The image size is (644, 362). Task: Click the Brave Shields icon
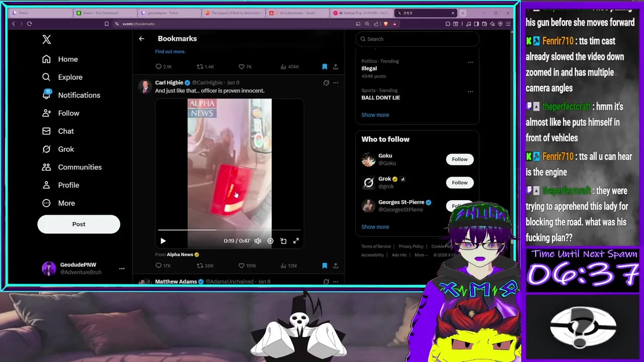click(x=386, y=24)
